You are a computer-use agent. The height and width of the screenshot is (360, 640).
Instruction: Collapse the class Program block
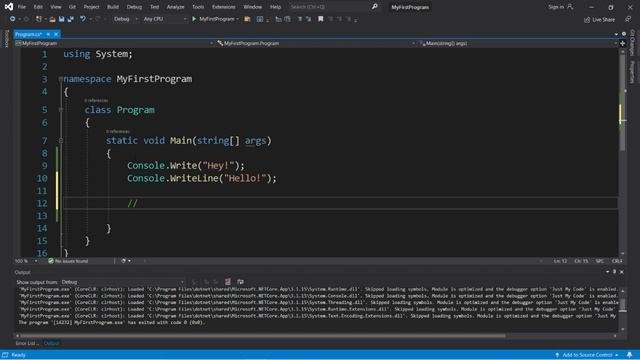[x=60, y=110]
